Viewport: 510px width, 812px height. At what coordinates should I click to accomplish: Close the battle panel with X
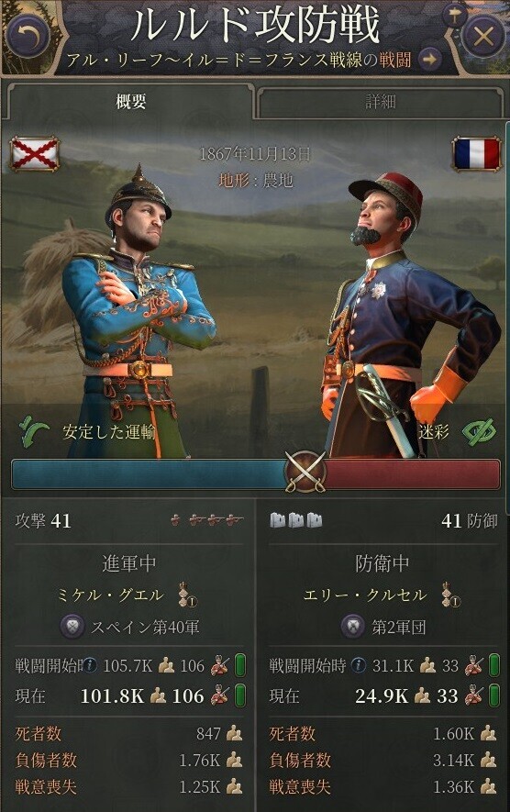(482, 37)
